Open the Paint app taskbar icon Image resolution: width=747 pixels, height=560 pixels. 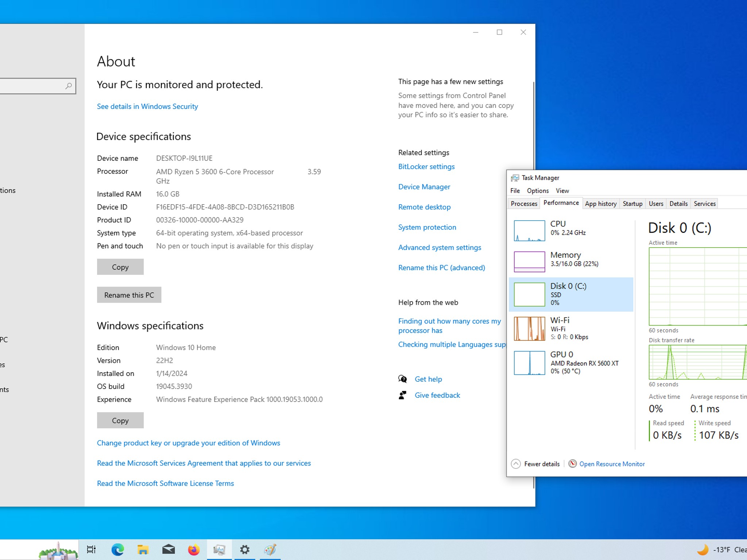tap(270, 549)
